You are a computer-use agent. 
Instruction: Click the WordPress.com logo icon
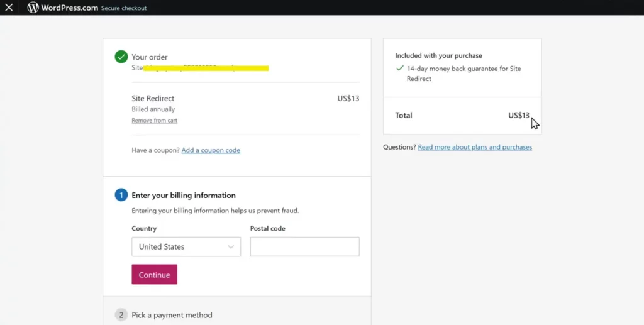33,8
